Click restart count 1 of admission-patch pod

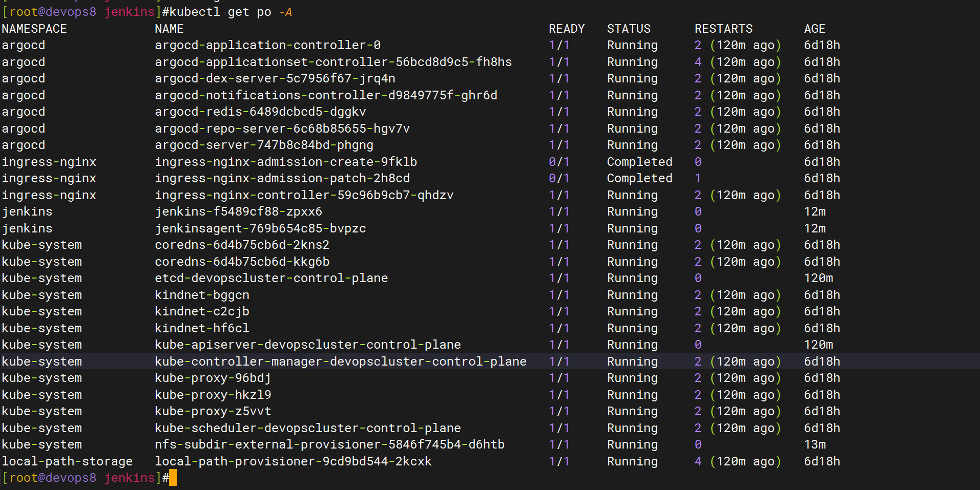(698, 178)
